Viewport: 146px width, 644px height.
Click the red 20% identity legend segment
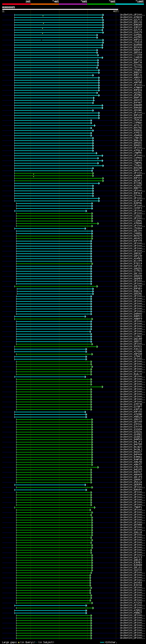tap(16, 4)
